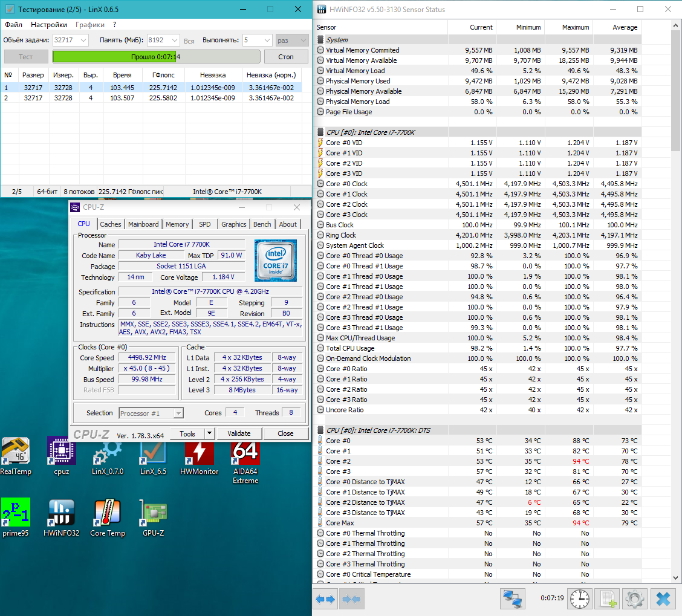The height and width of the screenshot is (616, 682).
Task: Click Core #0 VID lightning sensor icon
Action: tap(320, 142)
